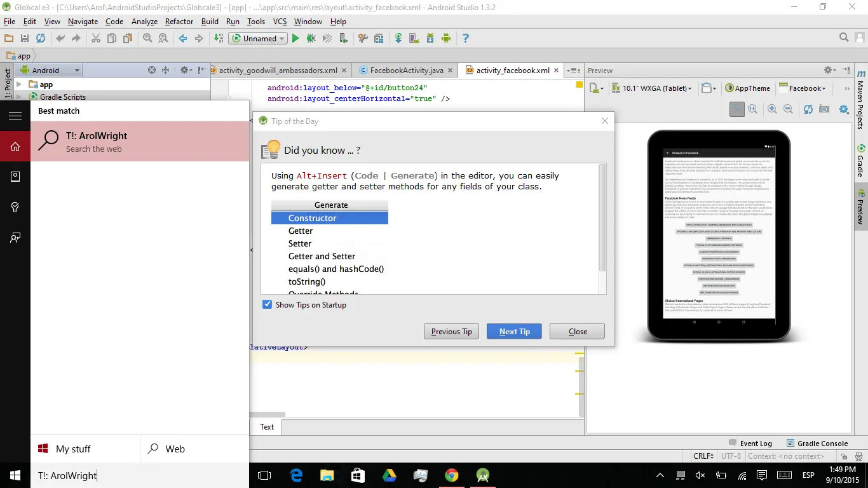868x488 pixels.
Task: Open Chrome from the taskbar
Action: click(452, 475)
